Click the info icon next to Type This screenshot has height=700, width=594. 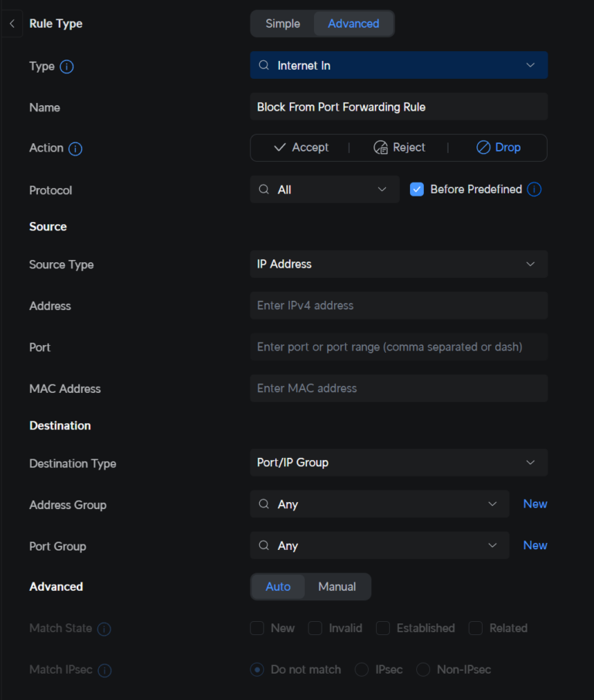(67, 67)
